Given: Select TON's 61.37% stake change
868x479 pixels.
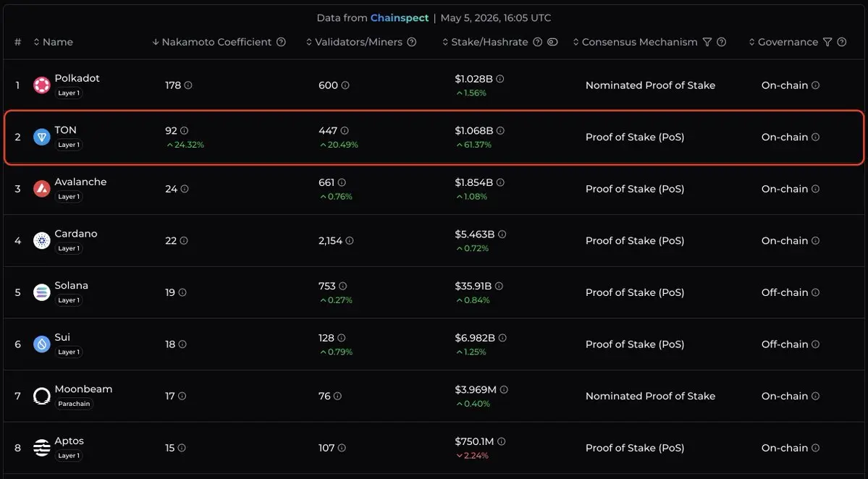Looking at the screenshot, I should pyautogui.click(x=473, y=145).
